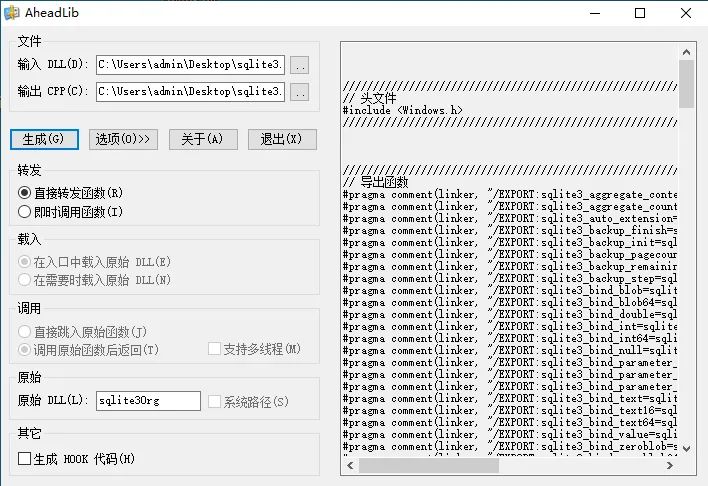
Task: Select 调用原始函数后返回(T) option
Action: (x=88, y=350)
